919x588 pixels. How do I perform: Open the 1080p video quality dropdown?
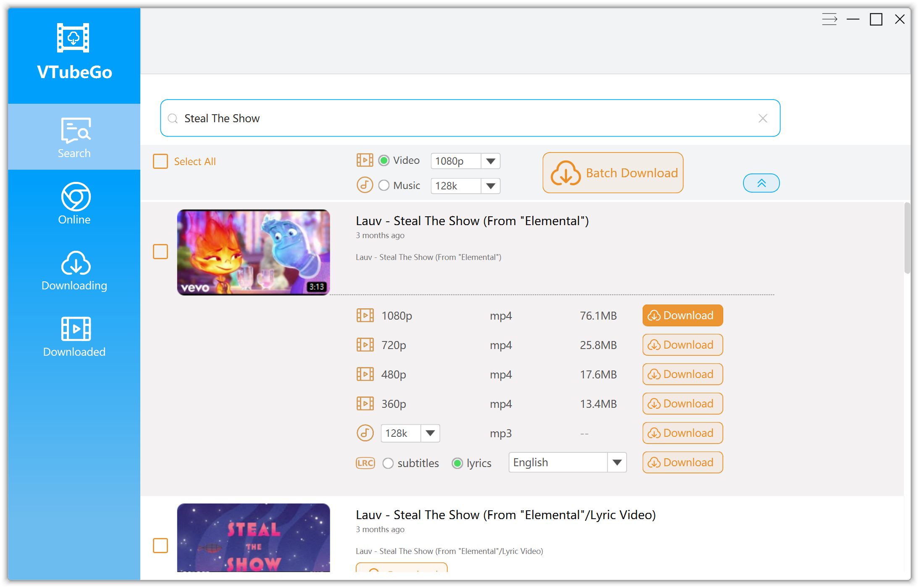490,161
